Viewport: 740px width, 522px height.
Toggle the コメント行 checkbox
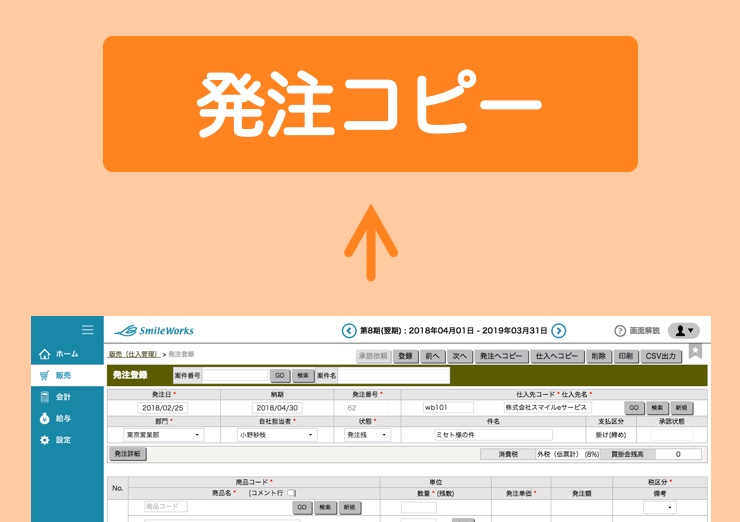[291, 493]
